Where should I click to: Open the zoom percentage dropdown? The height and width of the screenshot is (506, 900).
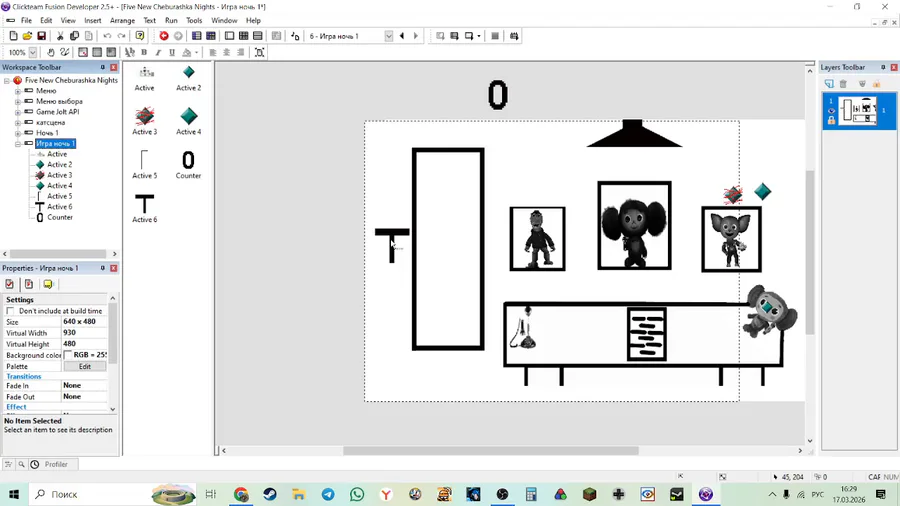pos(33,52)
